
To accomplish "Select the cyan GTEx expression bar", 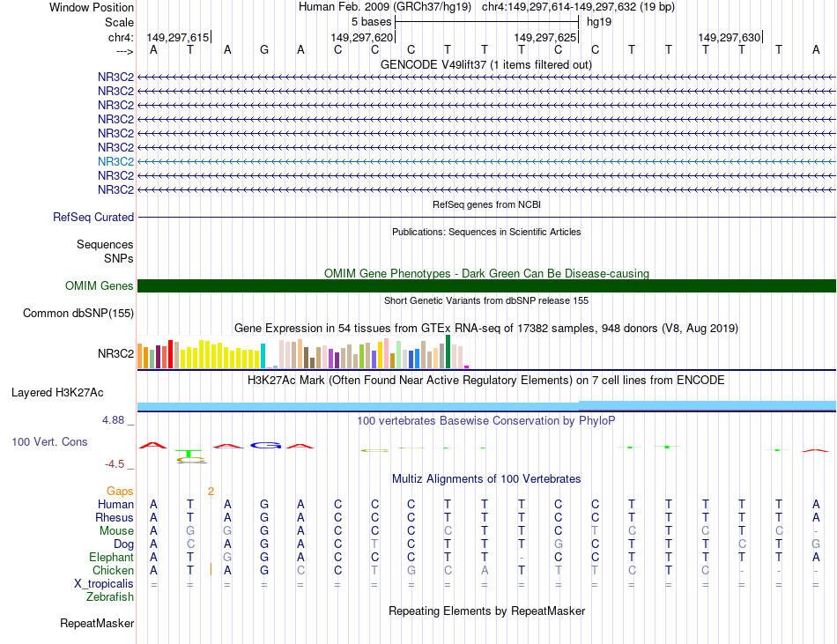I will 263,356.
